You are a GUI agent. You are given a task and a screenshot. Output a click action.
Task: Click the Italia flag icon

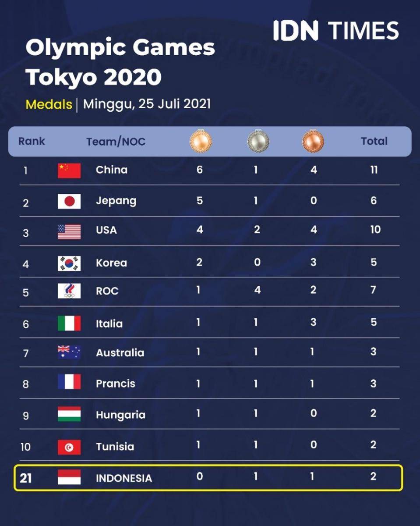tap(69, 323)
